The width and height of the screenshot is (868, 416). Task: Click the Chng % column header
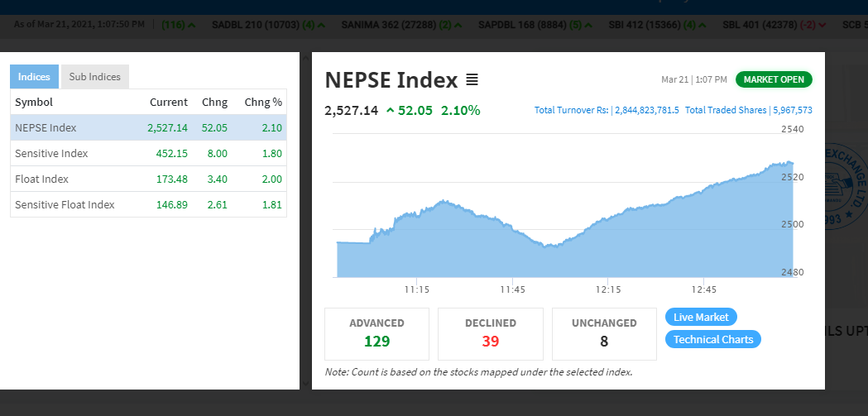pos(263,103)
